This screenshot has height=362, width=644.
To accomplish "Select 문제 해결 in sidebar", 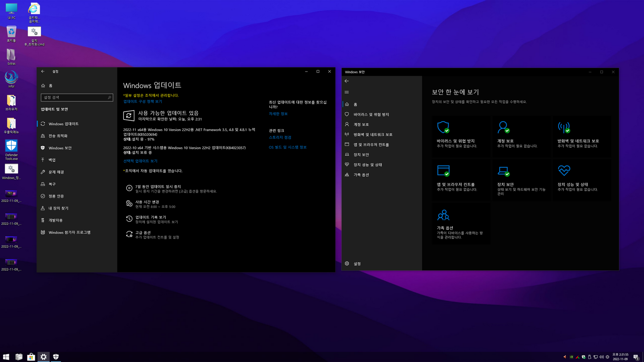I will click(77, 172).
